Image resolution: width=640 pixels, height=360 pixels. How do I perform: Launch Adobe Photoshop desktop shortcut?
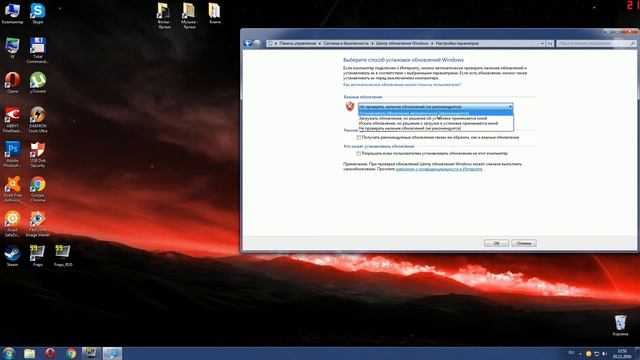(x=12, y=154)
